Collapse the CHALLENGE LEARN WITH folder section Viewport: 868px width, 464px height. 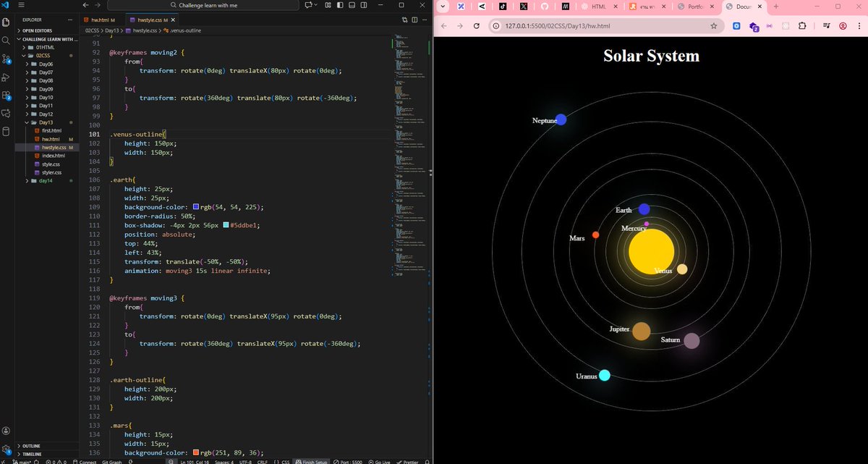[x=46, y=39]
